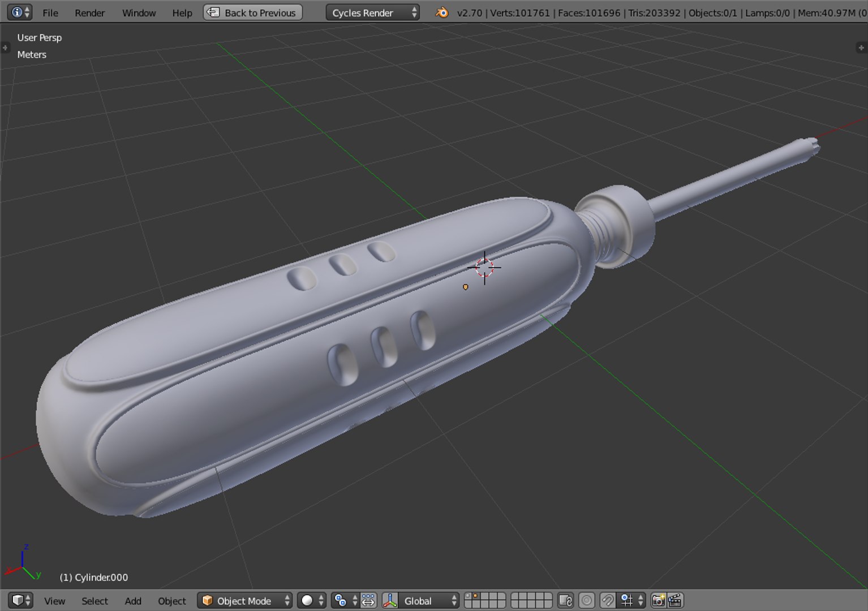Click the 'Faces:101696' statistic in header
The height and width of the screenshot is (611, 868).
coord(589,12)
